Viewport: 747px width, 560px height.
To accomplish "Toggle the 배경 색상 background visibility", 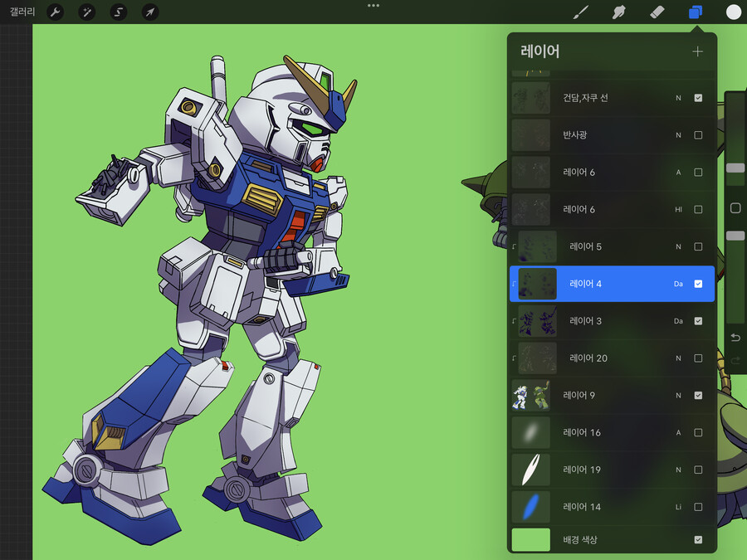I will (x=698, y=539).
